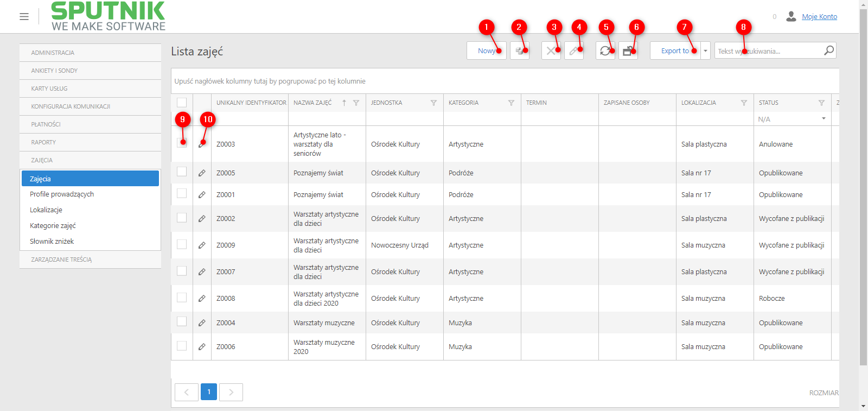Select checkbox of row Z0004
The height and width of the screenshot is (411, 868).
pyautogui.click(x=182, y=321)
